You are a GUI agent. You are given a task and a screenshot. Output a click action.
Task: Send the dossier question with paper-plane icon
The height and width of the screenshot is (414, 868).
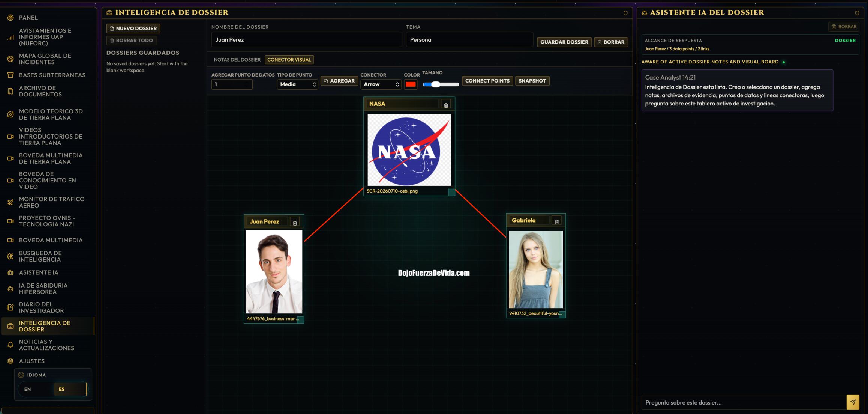point(853,402)
